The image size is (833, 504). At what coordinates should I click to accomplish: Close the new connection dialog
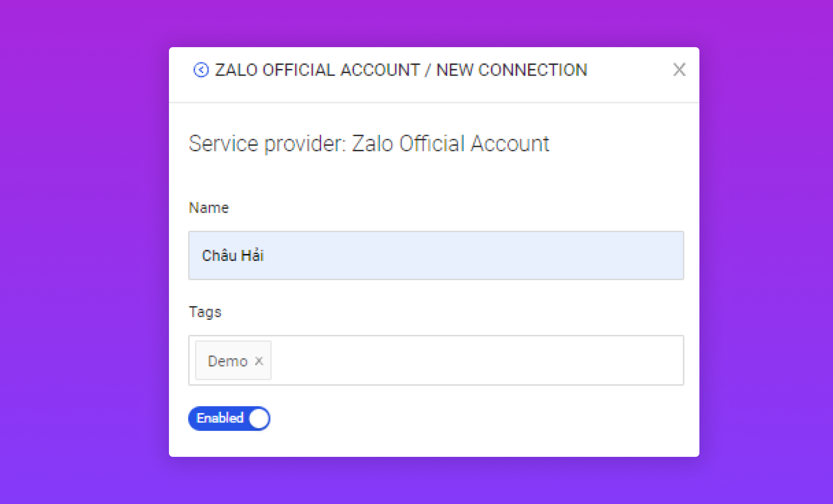tap(679, 70)
